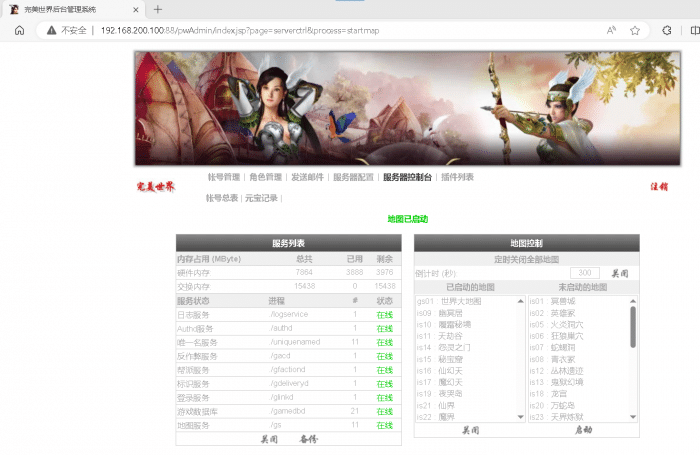
Task: Open a new browser tab with plus icon
Action: 157,9
